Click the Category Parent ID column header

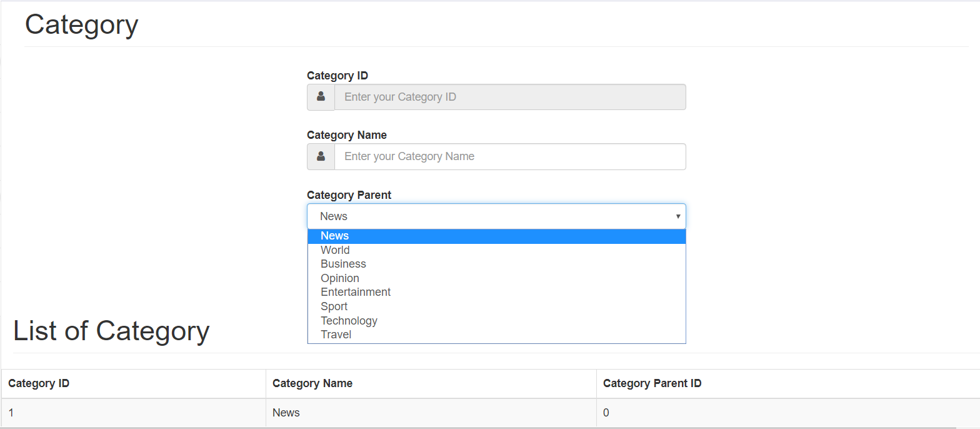pyautogui.click(x=652, y=383)
